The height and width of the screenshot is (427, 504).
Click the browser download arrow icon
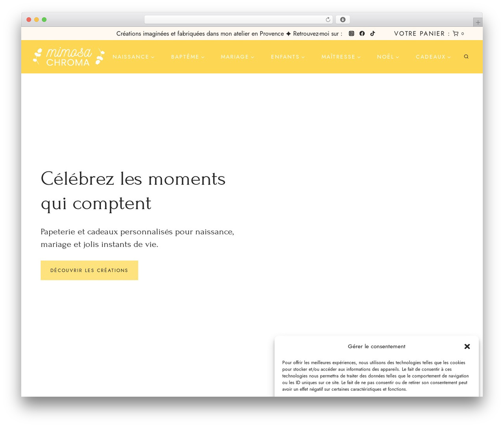click(x=343, y=20)
